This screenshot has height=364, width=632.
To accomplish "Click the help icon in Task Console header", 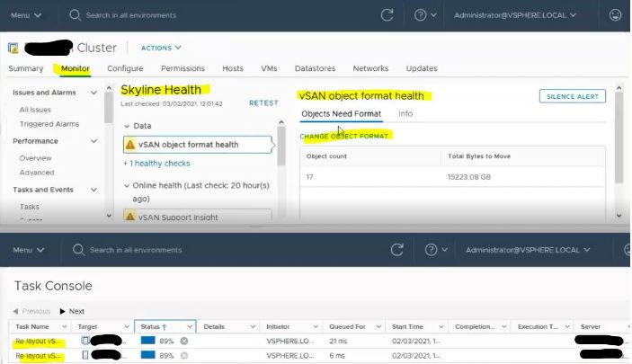I will (431, 250).
